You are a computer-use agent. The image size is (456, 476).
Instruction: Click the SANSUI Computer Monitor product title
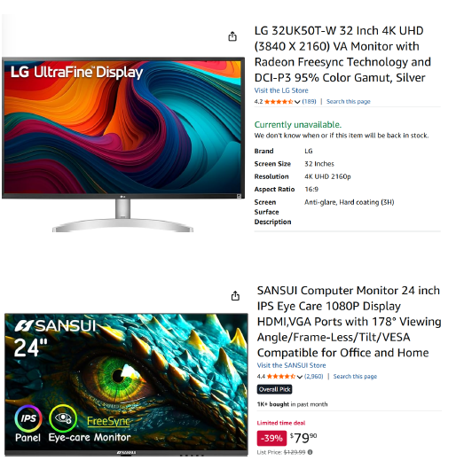coord(349,322)
